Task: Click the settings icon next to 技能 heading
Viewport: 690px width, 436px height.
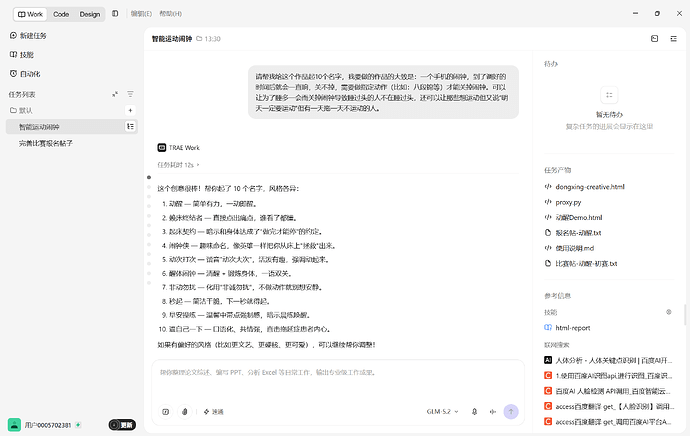Action: [668, 312]
